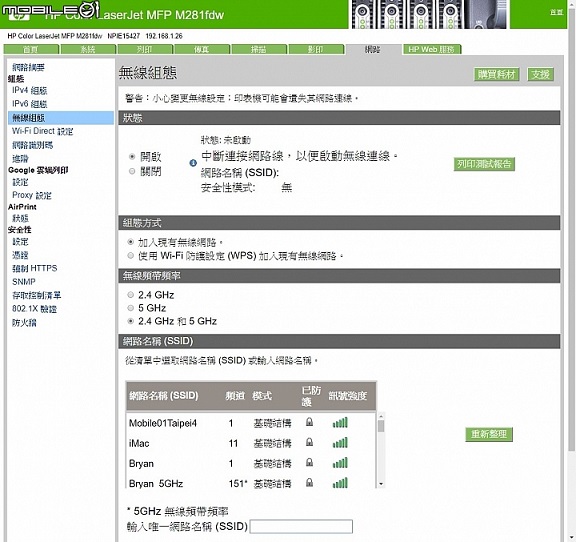Choose 加入現有無線網路 configuration method
576x542 pixels.
pos(130,242)
